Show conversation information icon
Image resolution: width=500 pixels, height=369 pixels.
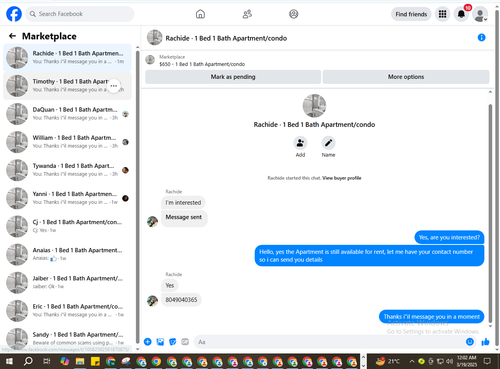pos(481,37)
